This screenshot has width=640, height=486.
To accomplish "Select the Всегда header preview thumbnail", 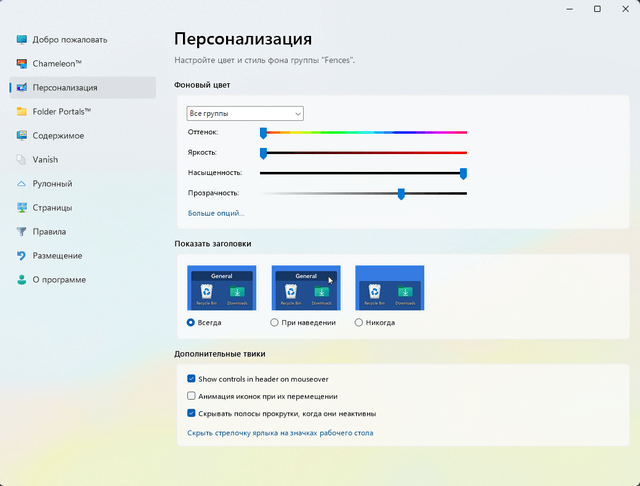I will [x=222, y=288].
